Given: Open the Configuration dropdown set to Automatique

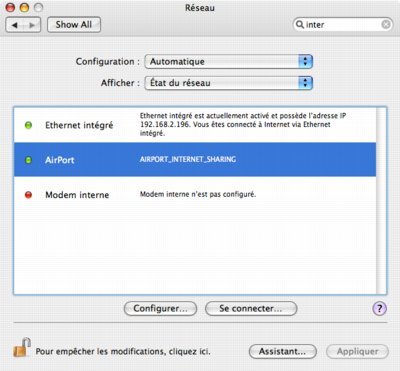Looking at the screenshot, I should pos(228,62).
